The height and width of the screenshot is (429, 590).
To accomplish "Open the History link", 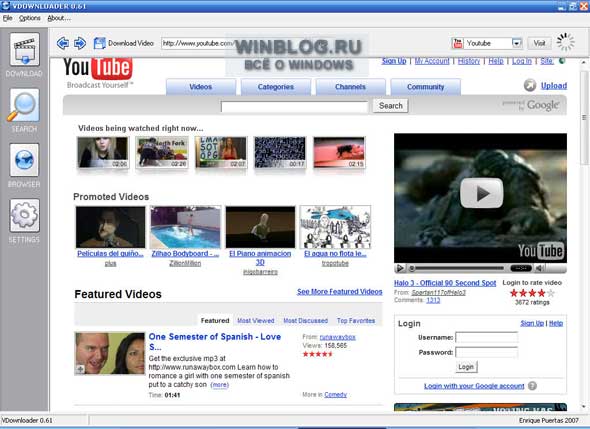I will (469, 61).
